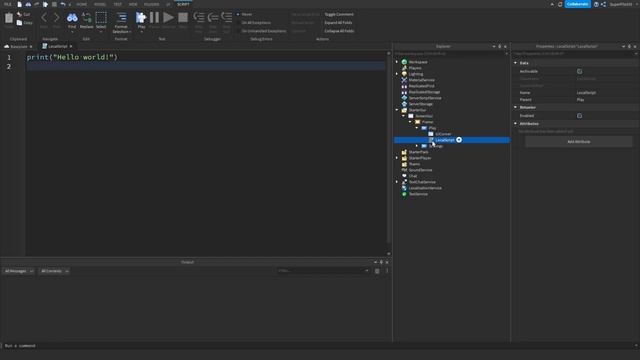Screen dimensions: 640x360
Task: Click the Copy icon in Clipboard
Action: [x=19, y=23]
